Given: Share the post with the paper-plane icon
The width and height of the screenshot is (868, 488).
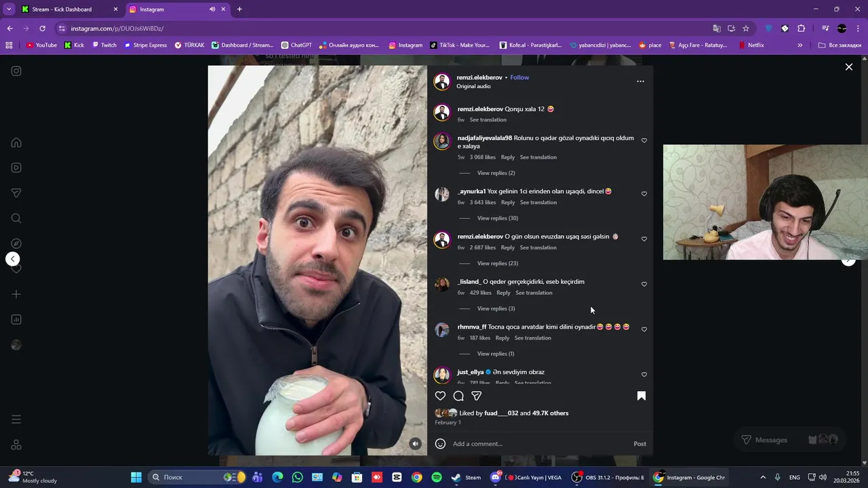Looking at the screenshot, I should click(x=477, y=396).
